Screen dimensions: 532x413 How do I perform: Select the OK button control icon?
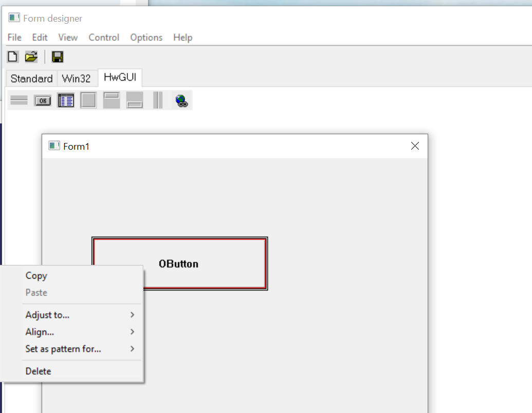tap(43, 100)
